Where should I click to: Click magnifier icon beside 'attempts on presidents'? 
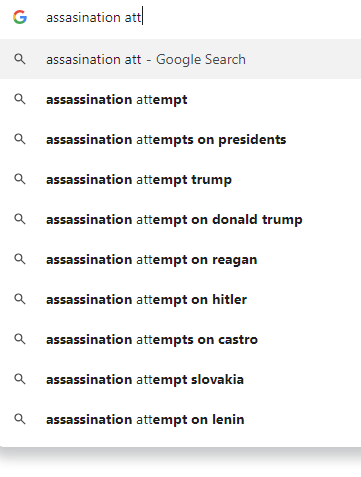tap(20, 139)
